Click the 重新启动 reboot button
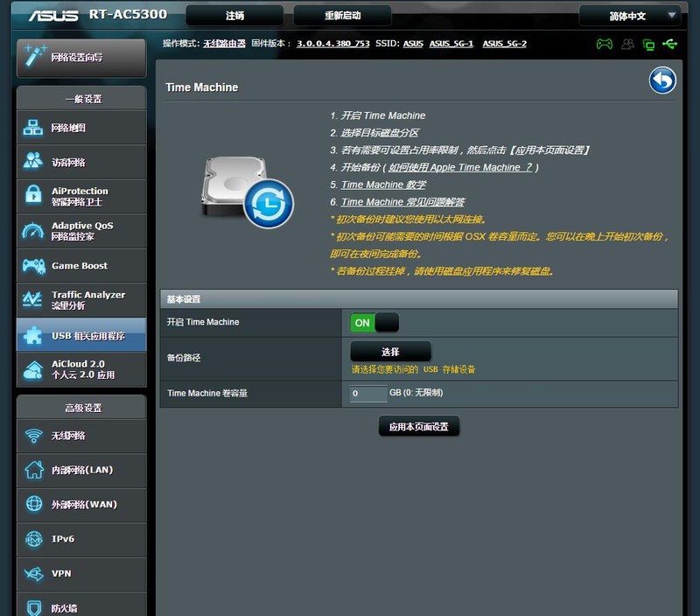This screenshot has height=616, width=700. point(342,16)
